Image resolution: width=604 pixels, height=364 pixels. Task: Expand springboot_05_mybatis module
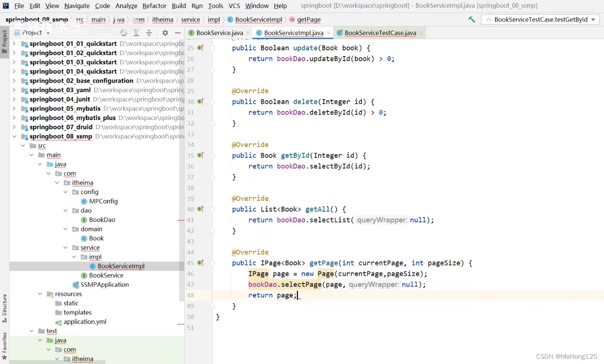[x=14, y=108]
